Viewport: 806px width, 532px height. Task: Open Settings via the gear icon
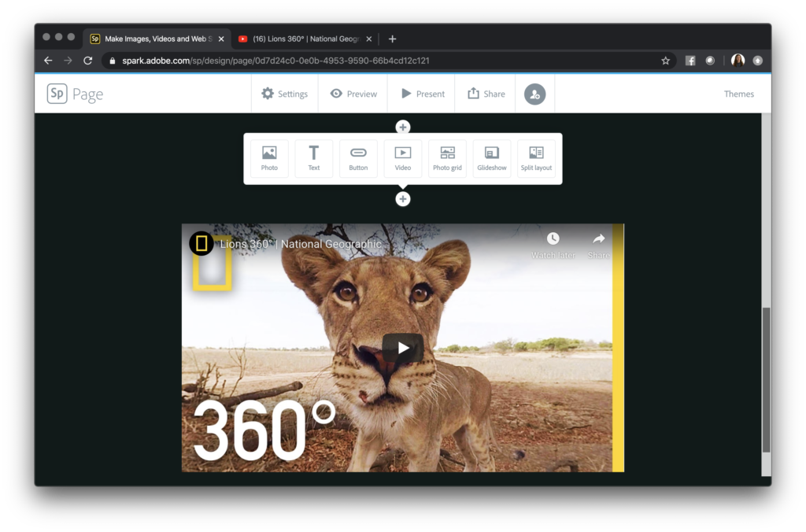(284, 94)
